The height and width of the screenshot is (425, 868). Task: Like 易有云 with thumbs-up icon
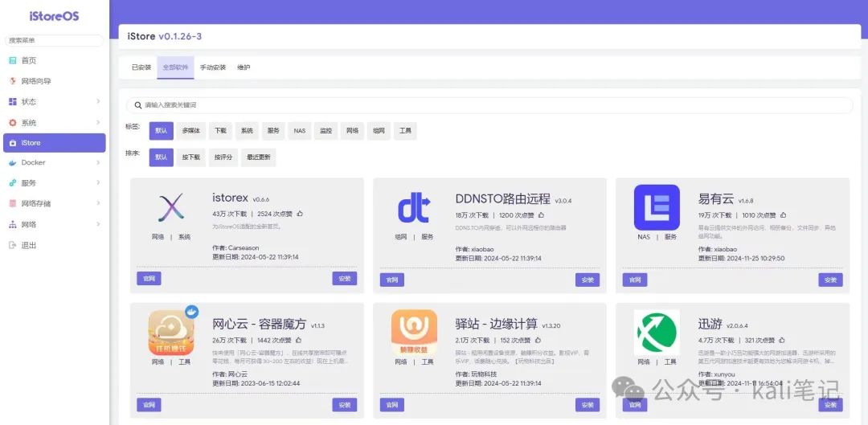[784, 215]
